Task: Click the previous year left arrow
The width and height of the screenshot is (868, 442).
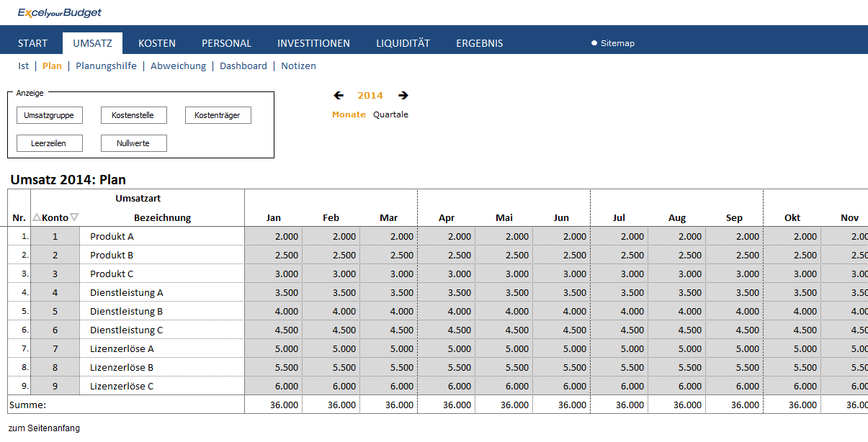Action: pos(339,95)
